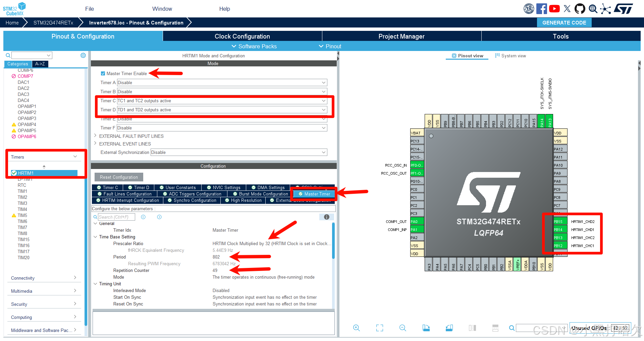Image resolution: width=644 pixels, height=341 pixels.
Task: Click the peripheral search magnifier icon
Action: point(8,55)
